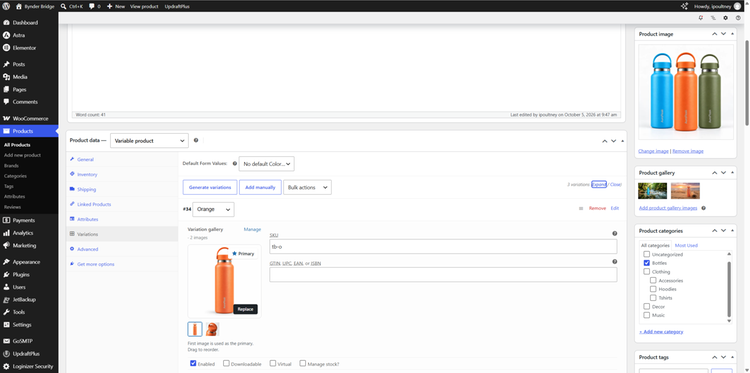Check the Hoodies subcategory

tap(653, 289)
